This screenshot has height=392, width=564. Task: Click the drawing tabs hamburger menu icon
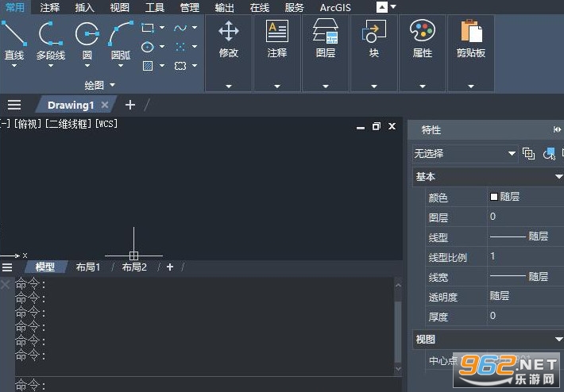pos(14,105)
